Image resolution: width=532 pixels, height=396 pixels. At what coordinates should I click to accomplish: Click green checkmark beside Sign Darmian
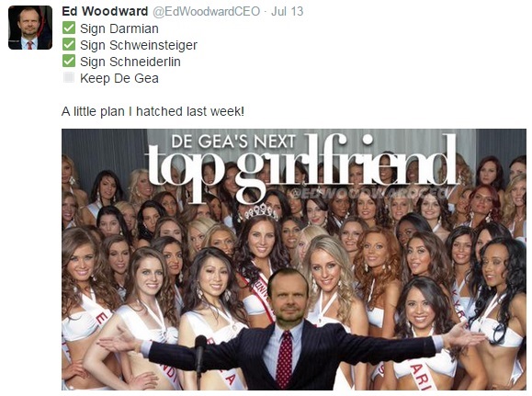coord(69,28)
